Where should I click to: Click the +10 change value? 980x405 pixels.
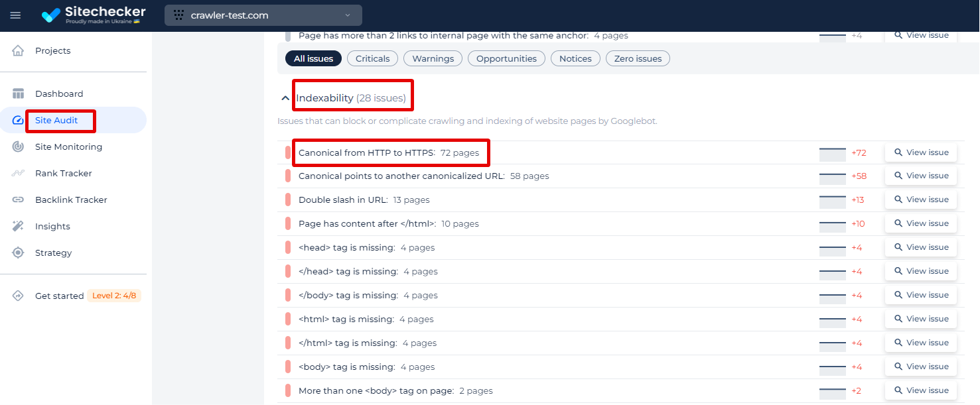pos(859,223)
